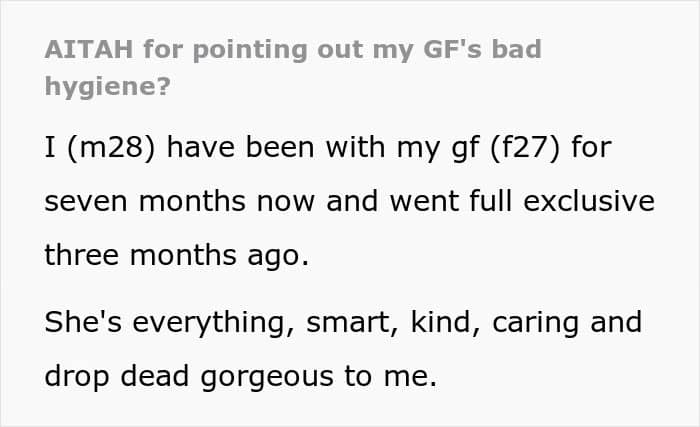Click the word "exclusive" in the post
The height and width of the screenshot is (427, 700).
[x=589, y=201]
